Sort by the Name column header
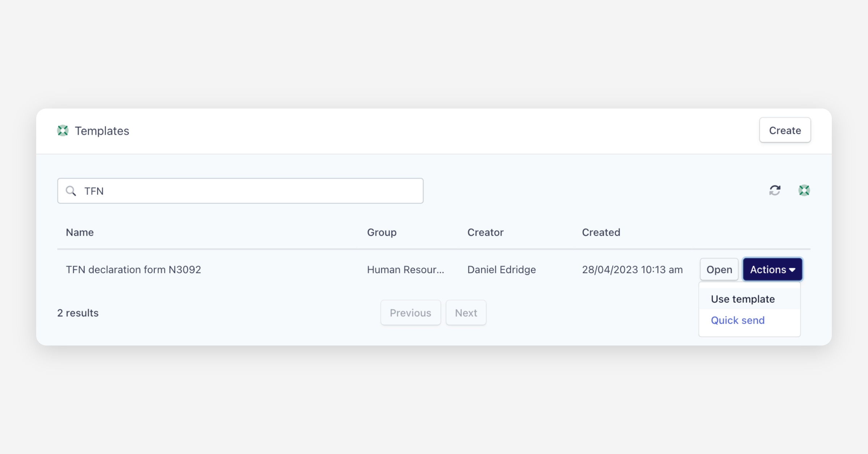Viewport: 868px width, 454px height. tap(80, 232)
